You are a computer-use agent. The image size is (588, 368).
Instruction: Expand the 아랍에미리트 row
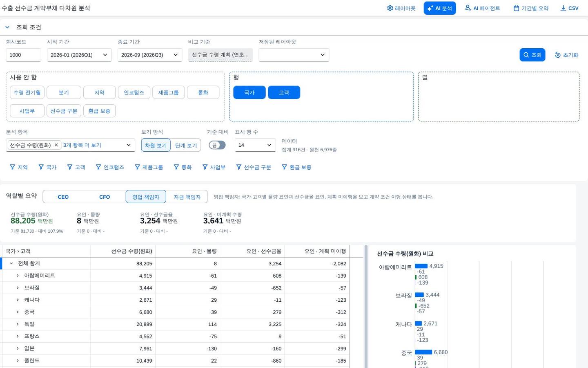[x=18, y=276]
